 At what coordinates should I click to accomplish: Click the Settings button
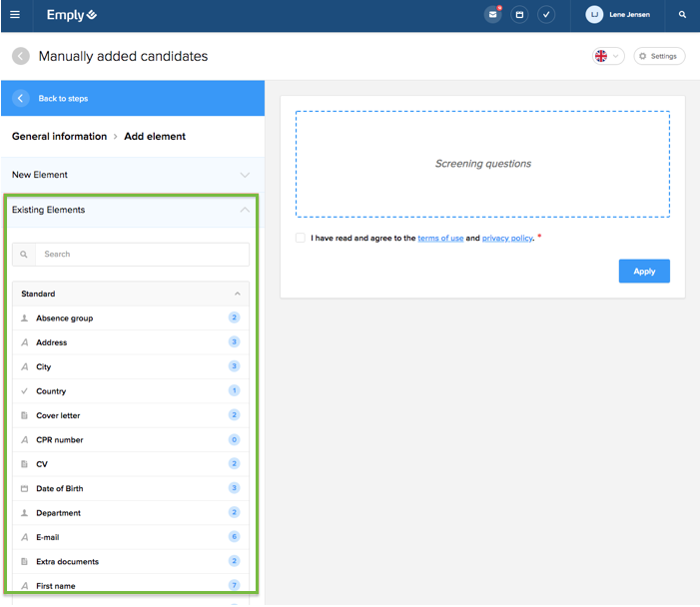click(x=659, y=56)
